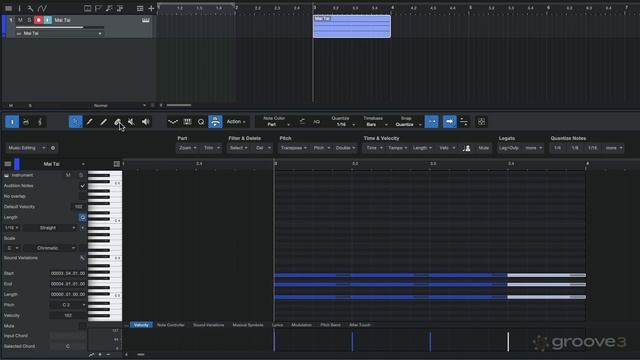Click the Add Tracks plus icon
Screen dimensions: 640x360
click(151, 8)
